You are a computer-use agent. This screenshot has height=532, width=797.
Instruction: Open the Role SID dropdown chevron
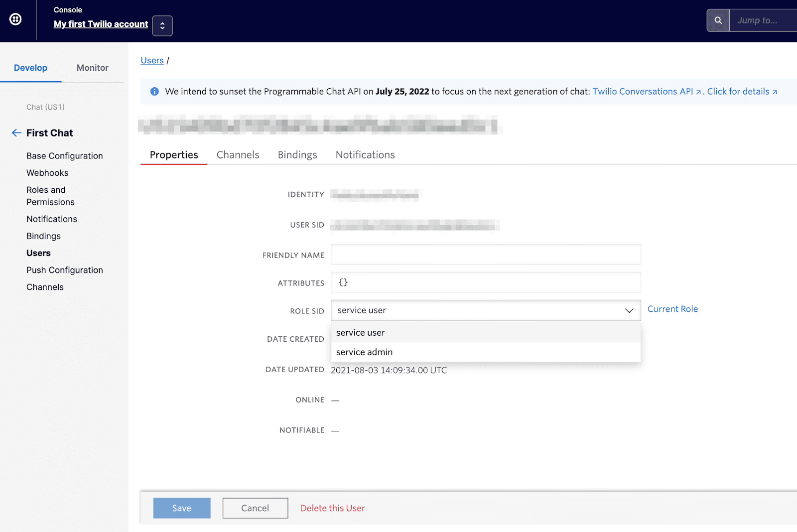628,310
